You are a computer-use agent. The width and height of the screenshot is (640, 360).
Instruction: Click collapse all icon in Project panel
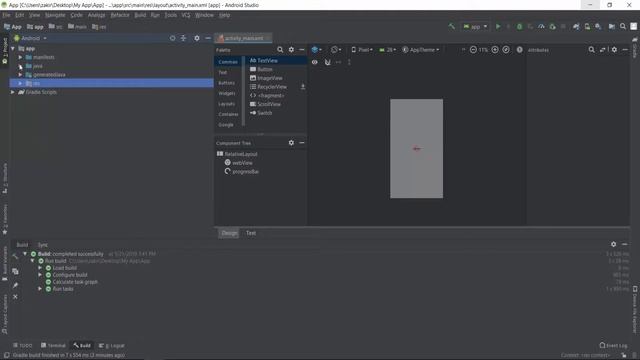(x=184, y=38)
